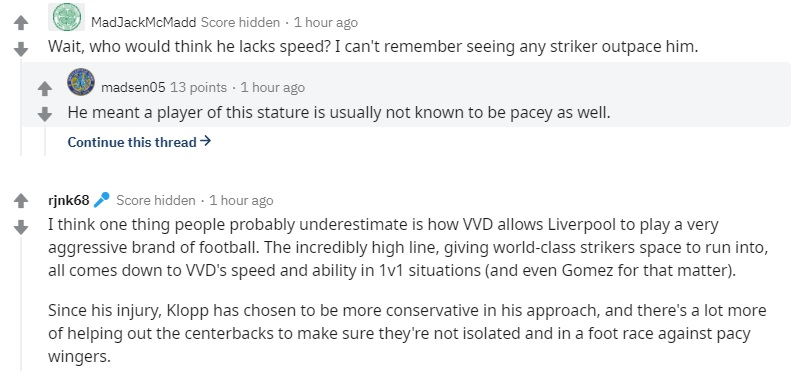Image resolution: width=799 pixels, height=388 pixels.
Task: Collapse rjnk68's comment via thread line
Action: (21, 303)
